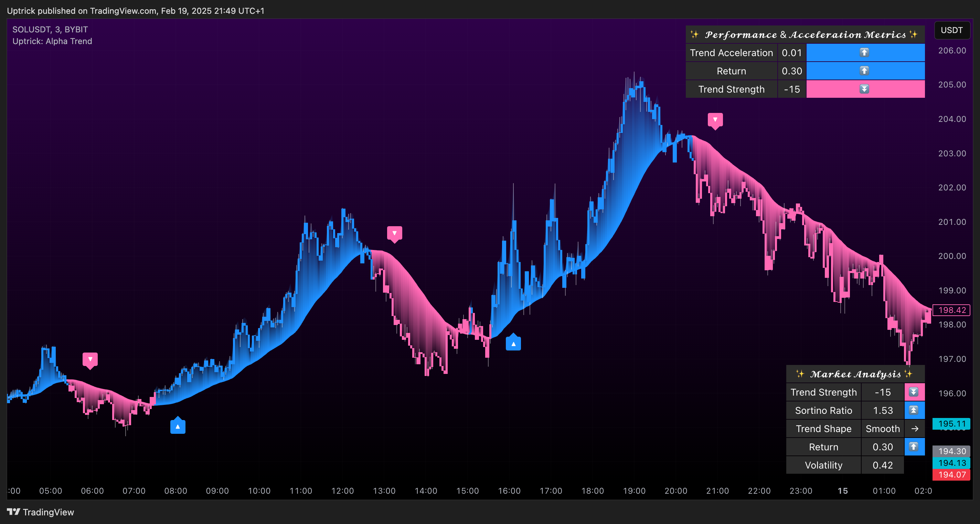The width and height of the screenshot is (980, 524).
Task: Click the Sortino Ratio label
Action: (824, 410)
